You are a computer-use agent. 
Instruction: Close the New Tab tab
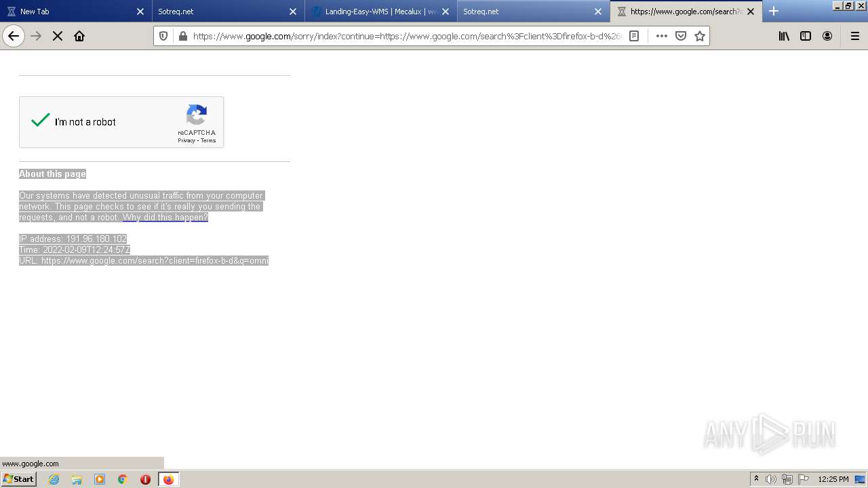click(140, 12)
